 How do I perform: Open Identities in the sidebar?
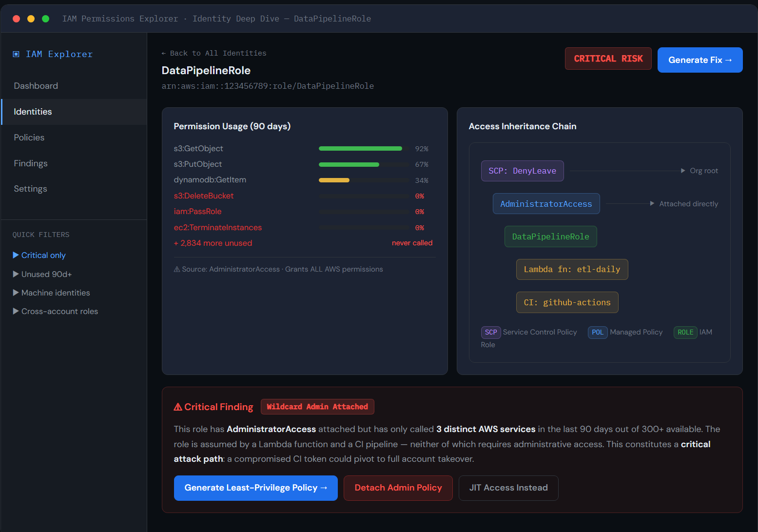[74, 112]
